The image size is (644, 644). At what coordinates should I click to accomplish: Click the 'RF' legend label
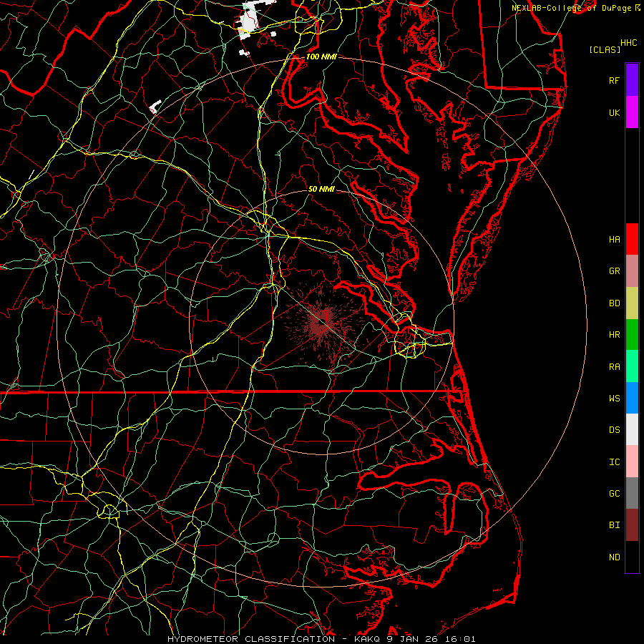614,80
